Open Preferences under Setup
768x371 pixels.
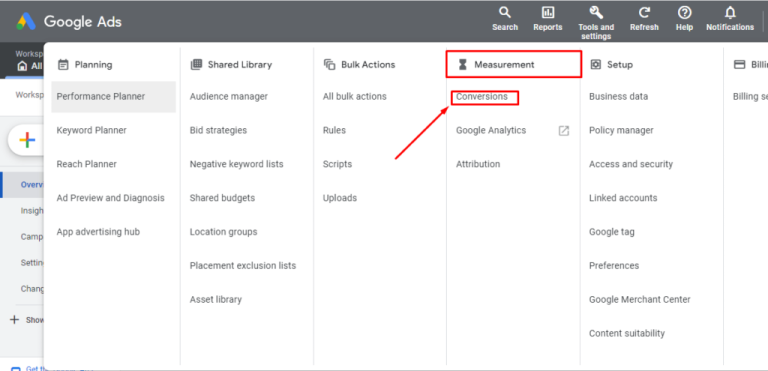[614, 266]
